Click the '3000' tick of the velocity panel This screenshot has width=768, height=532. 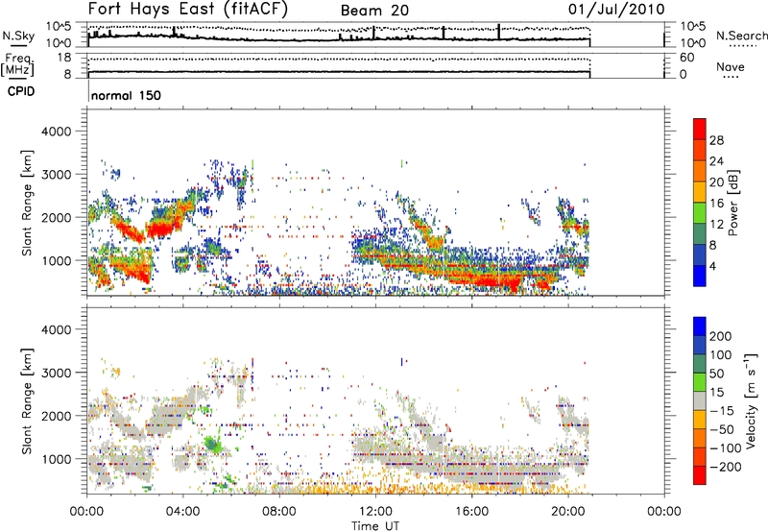click(x=57, y=373)
